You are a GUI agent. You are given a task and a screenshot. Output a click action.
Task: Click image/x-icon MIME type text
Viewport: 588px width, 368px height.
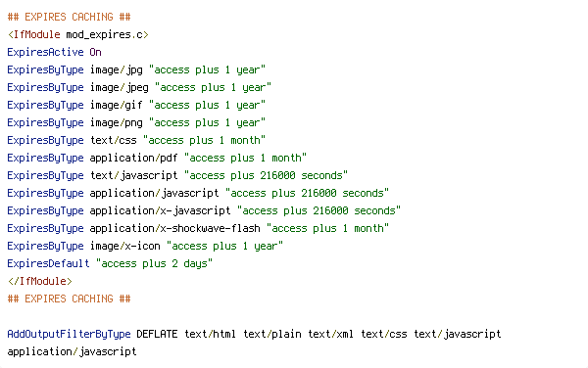pyautogui.click(x=125, y=246)
